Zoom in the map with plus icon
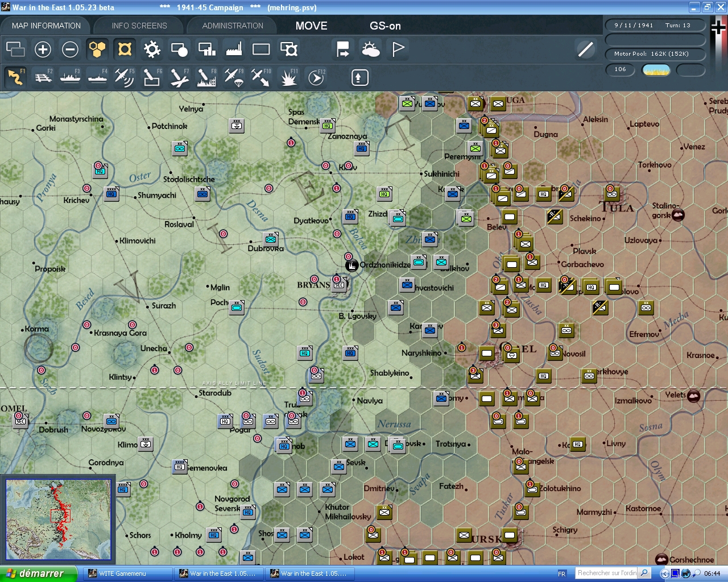Viewport: 728px width, 582px height. coord(43,49)
